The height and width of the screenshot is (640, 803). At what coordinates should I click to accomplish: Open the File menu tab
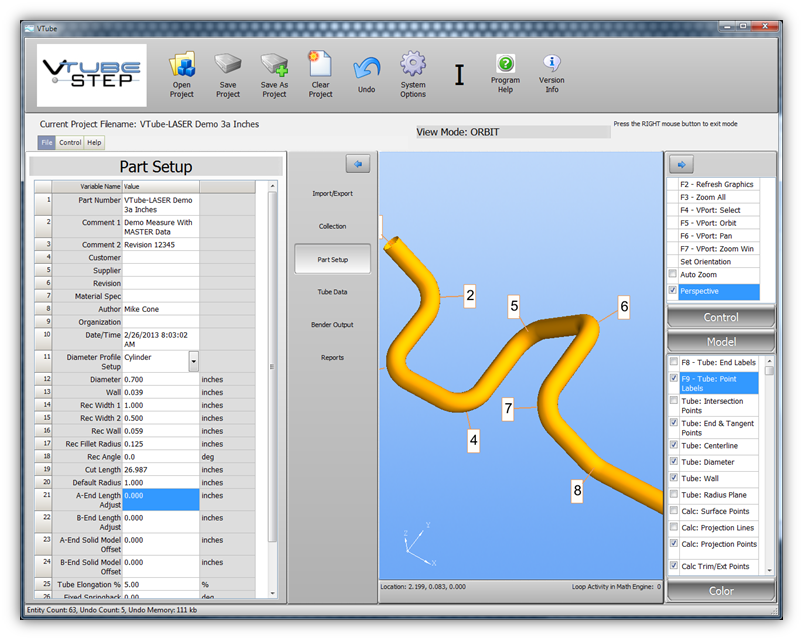coord(46,143)
